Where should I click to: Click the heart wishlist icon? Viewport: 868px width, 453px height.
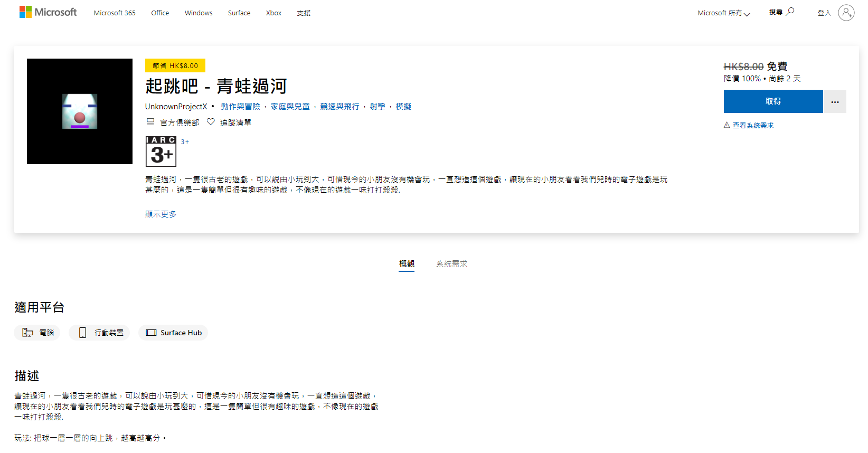pyautogui.click(x=211, y=122)
